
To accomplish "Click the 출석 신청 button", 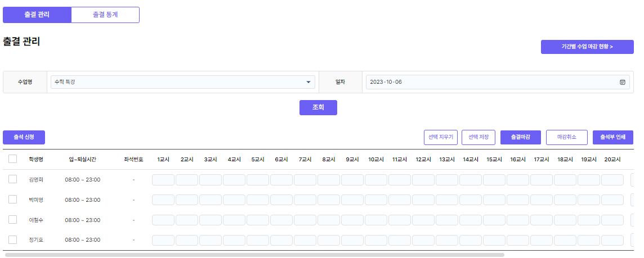I will [24, 137].
